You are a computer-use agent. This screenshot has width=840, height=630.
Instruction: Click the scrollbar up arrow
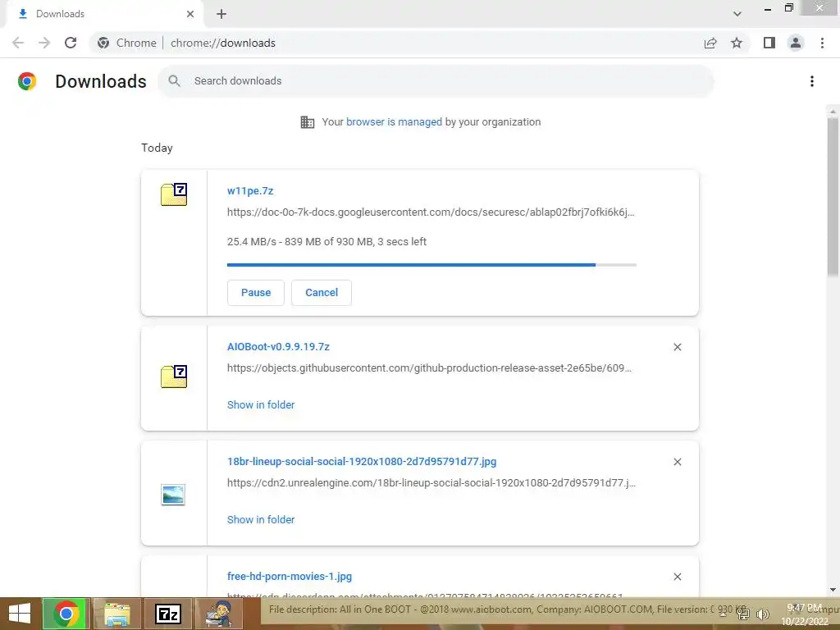click(833, 112)
